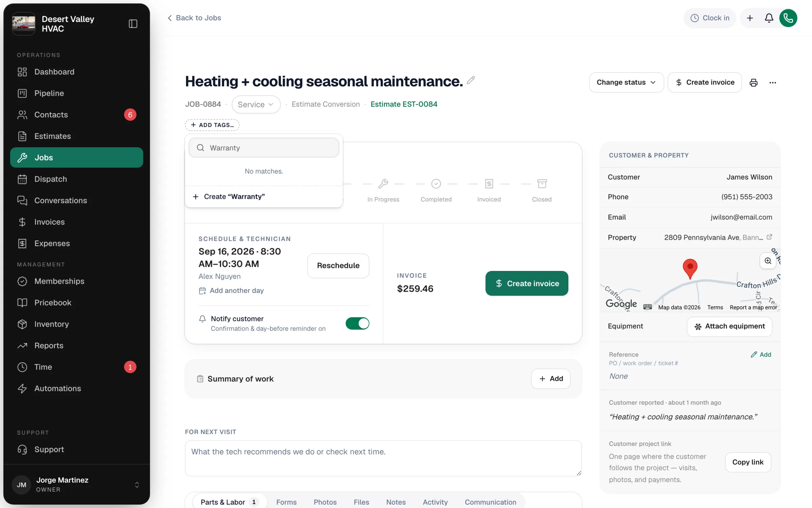This screenshot has width=812, height=508.
Task: Edit the job title with pencil icon
Action: [471, 80]
